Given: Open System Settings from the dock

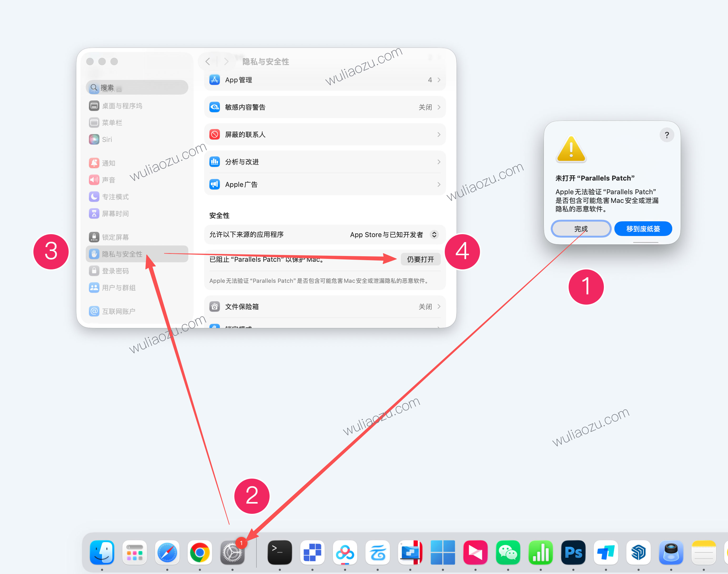Looking at the screenshot, I should click(232, 552).
